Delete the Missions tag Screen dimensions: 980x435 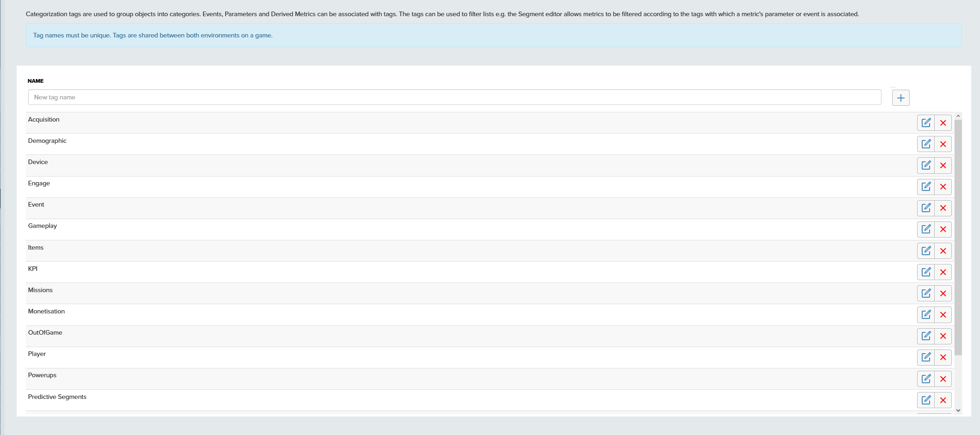coord(943,293)
